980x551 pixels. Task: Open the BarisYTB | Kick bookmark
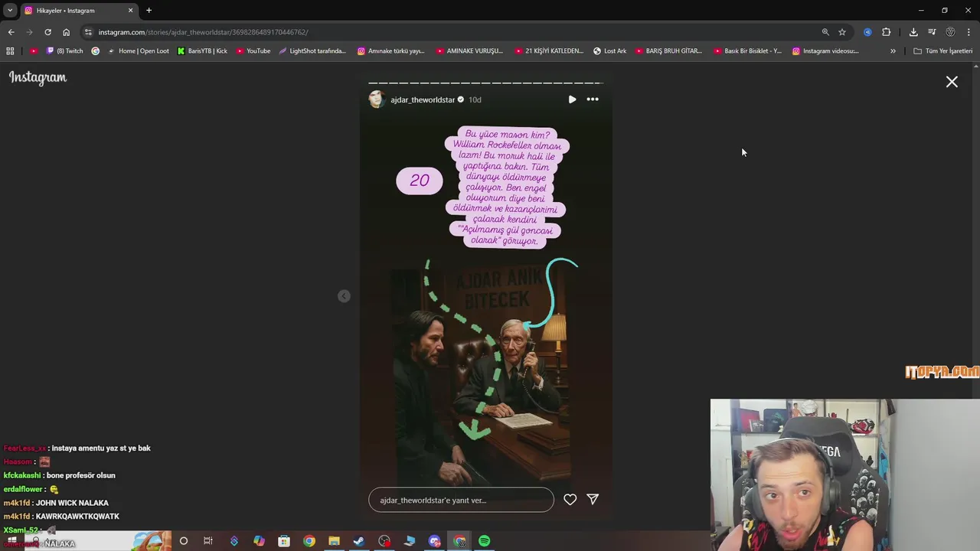[202, 51]
